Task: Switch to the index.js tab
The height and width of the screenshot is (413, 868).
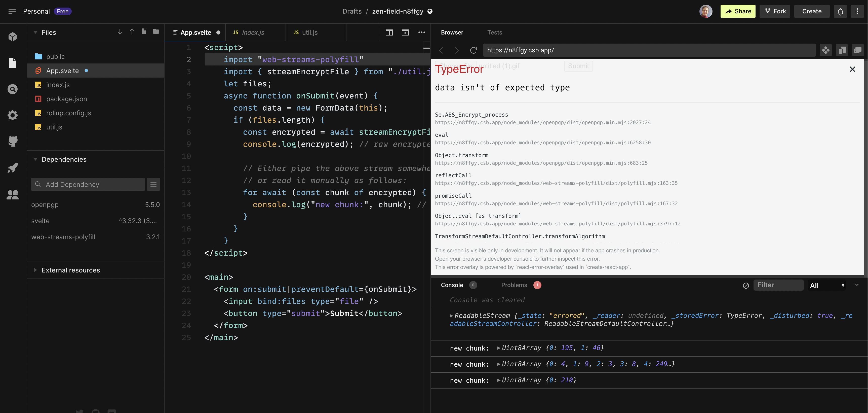Action: 255,32
